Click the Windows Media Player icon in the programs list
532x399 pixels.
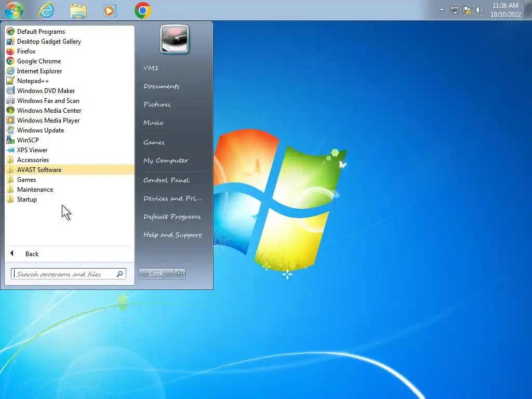pyautogui.click(x=10, y=120)
